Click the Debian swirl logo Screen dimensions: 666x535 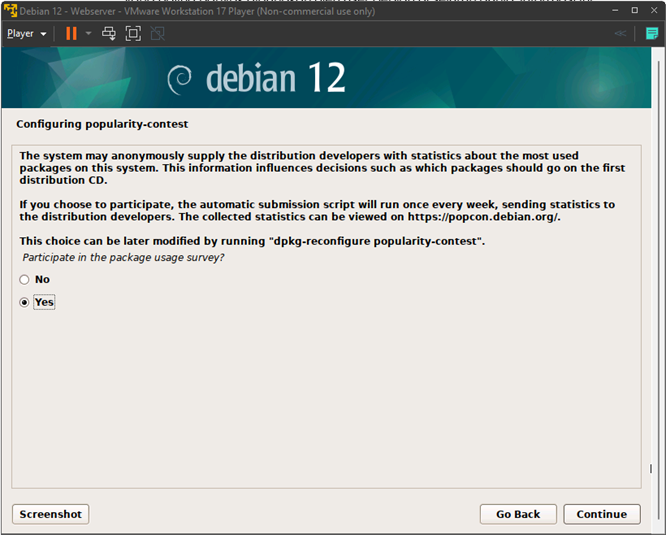180,78
